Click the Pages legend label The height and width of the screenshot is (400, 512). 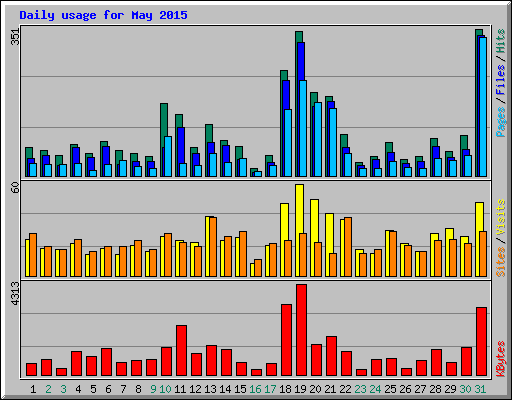pyautogui.click(x=501, y=122)
